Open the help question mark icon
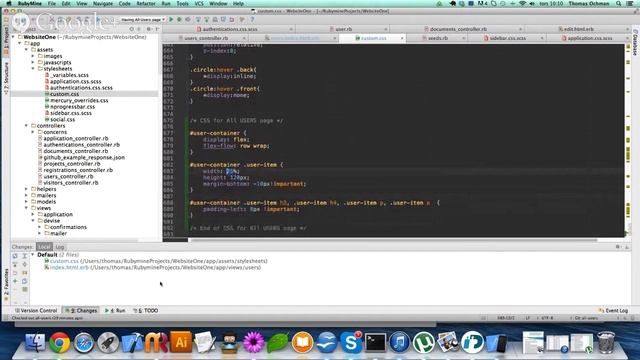The width and height of the screenshot is (640, 360). click(x=252, y=19)
